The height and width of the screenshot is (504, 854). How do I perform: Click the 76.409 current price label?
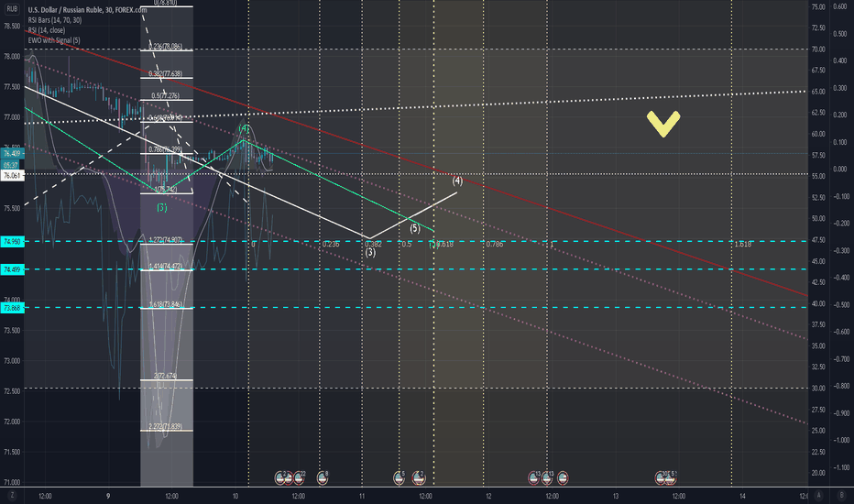point(12,154)
